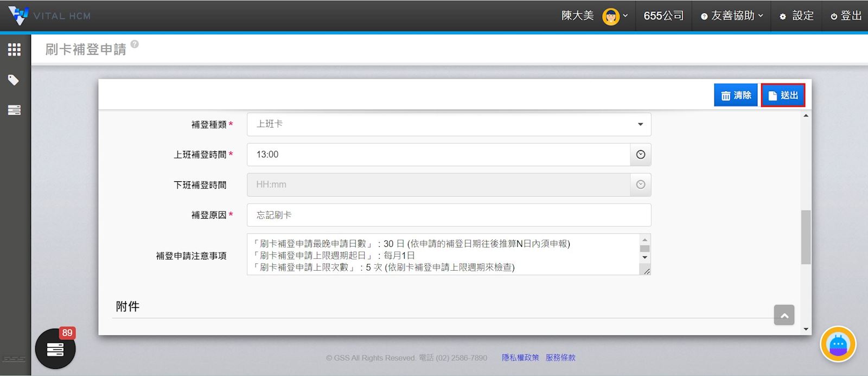Screen dimensions: 868x376
Task: Open the clock picker for 上班補登時間
Action: [641, 155]
